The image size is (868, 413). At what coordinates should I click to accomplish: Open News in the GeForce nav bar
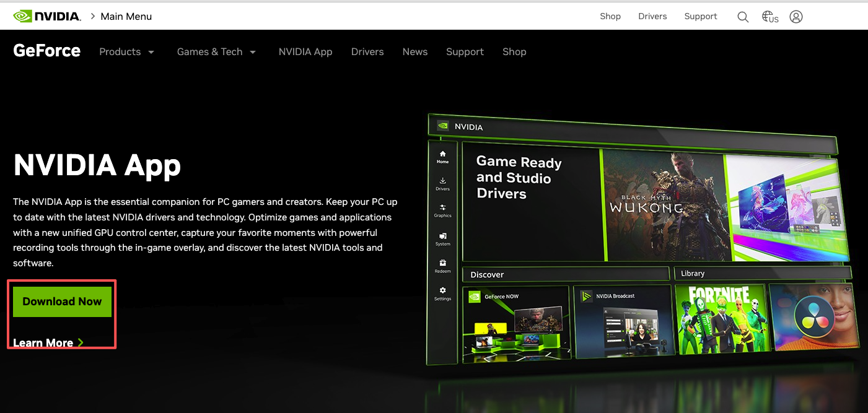pos(415,52)
